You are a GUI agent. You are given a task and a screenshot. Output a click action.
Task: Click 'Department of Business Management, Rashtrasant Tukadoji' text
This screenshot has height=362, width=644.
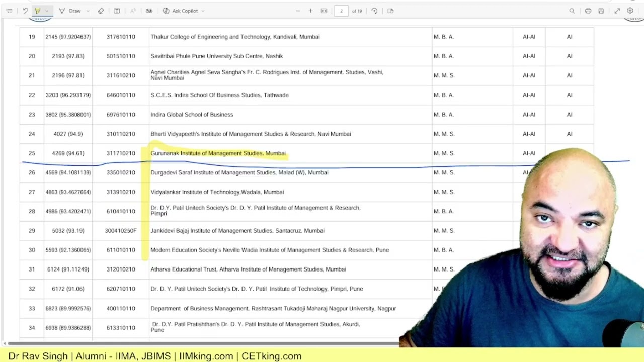click(273, 308)
